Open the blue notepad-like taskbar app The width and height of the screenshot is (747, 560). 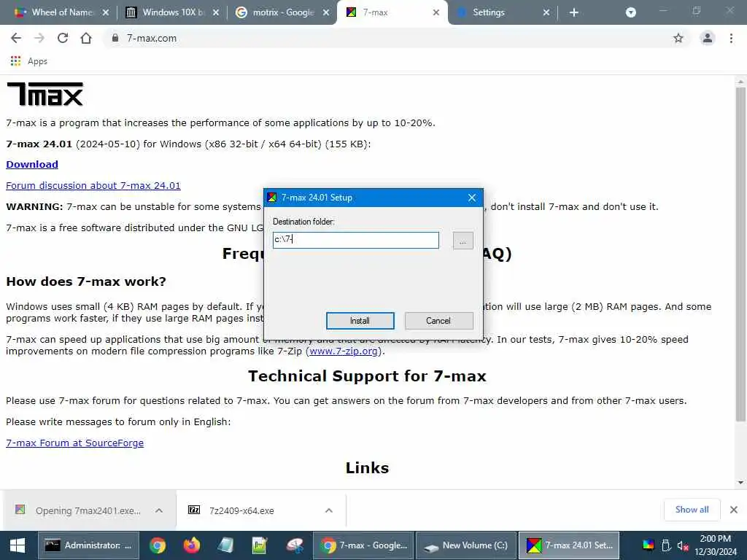pyautogui.click(x=226, y=545)
